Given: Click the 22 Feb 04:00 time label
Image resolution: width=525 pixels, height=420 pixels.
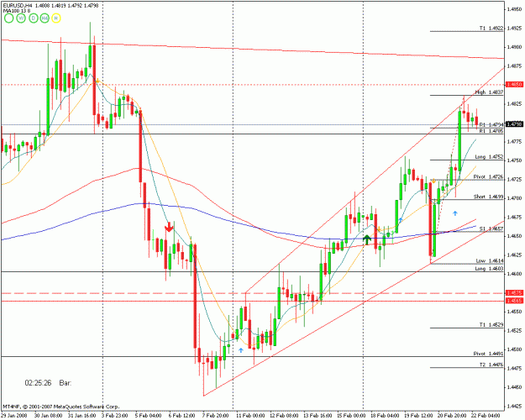Looking at the screenshot, I should (x=486, y=416).
